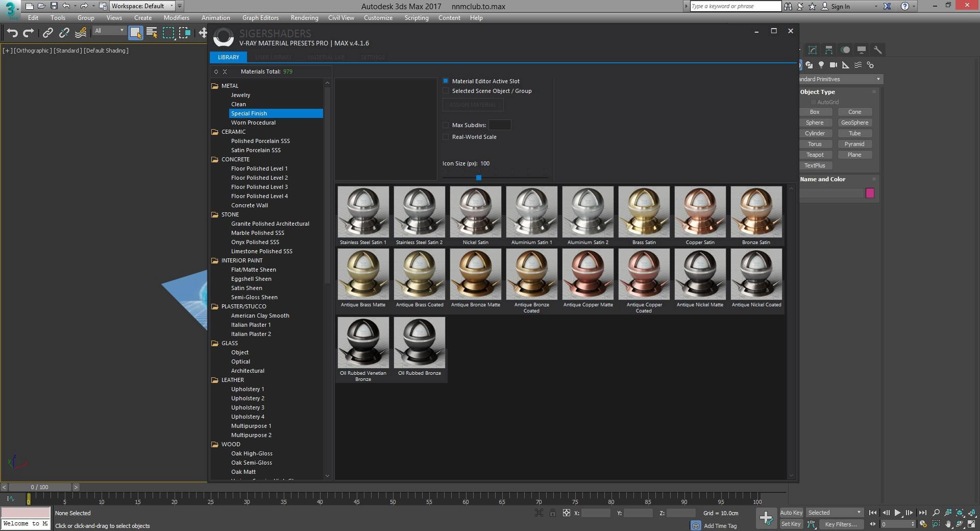
Task: Click Time Configuration clock icon
Action: [x=923, y=524]
